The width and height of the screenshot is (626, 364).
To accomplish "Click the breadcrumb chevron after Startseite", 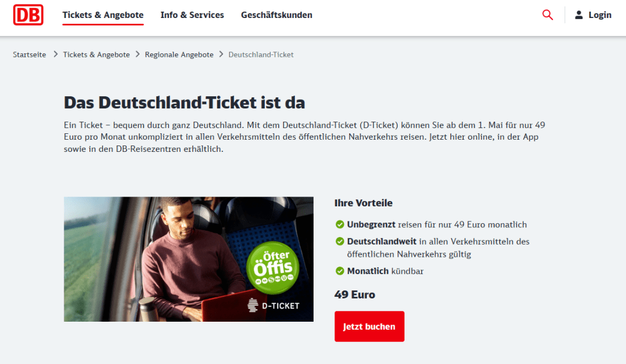I will click(56, 54).
